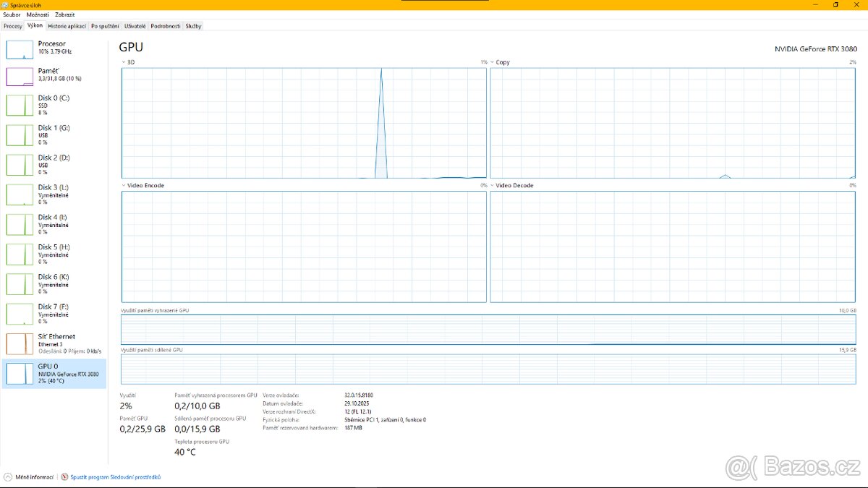Open Disk 0 (C:) SSD performance graph
The width and height of the screenshot is (868, 488).
tap(20, 106)
